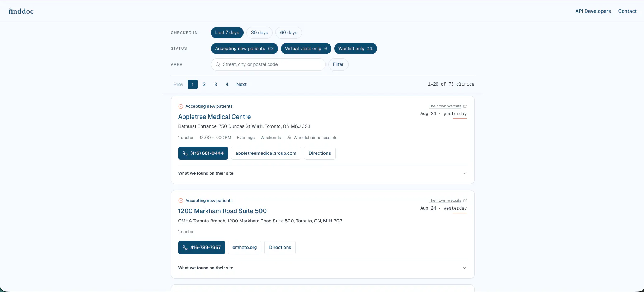Open appletreemedicalgroup.com website button
Image resolution: width=644 pixels, height=292 pixels.
tap(266, 153)
